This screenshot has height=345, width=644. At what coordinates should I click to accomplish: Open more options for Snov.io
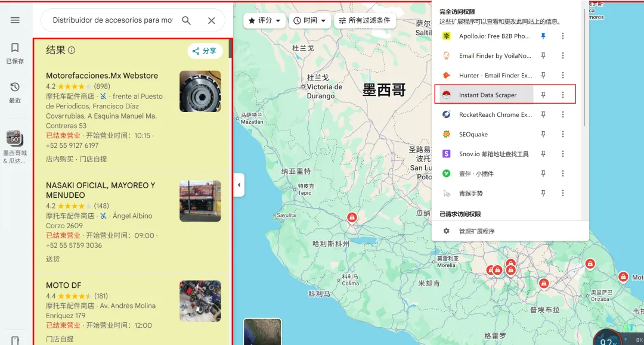(x=563, y=154)
